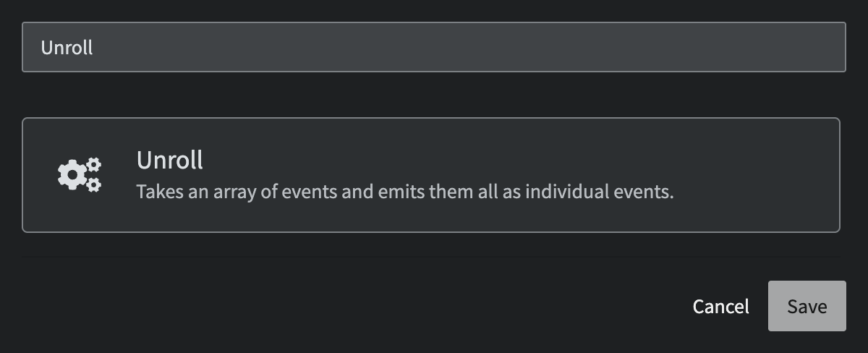Click the empty right side of search field
868x353 pixels.
651,47
